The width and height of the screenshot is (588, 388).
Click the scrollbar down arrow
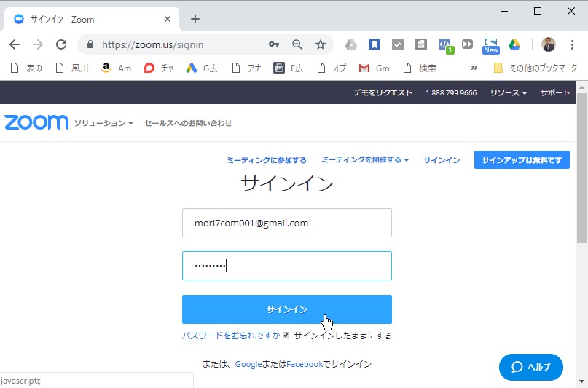[581, 381]
